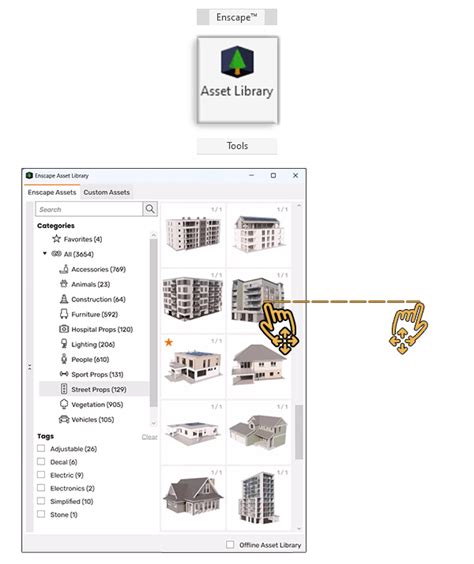
Task: Click the Tools panel label
Action: [237, 146]
